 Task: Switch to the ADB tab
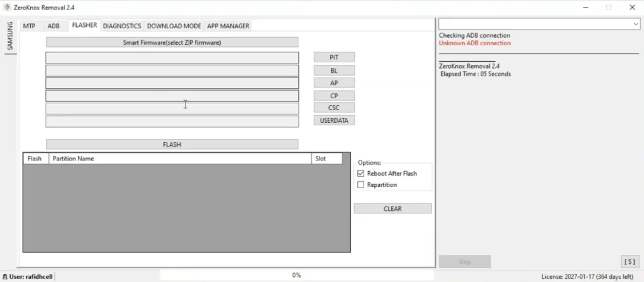(x=53, y=26)
